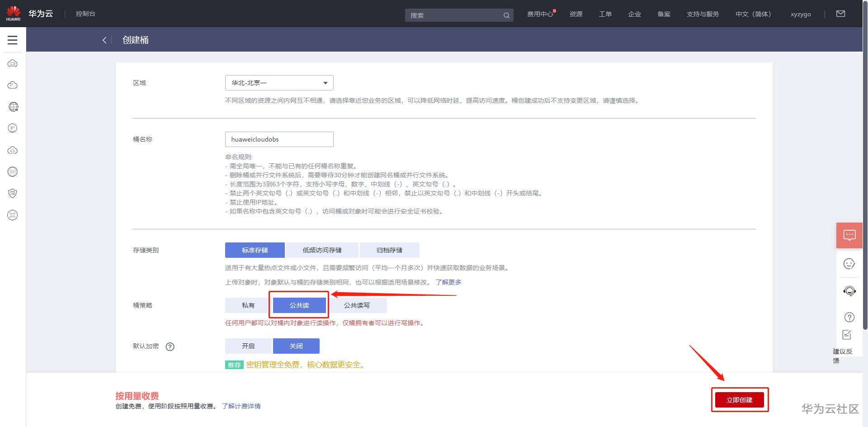Click the 命名规则: text
Image resolution: width=868 pixels, height=427 pixels.
tap(239, 157)
